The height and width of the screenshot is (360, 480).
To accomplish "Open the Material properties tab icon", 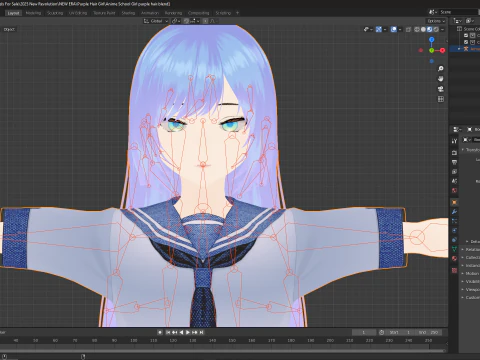I will point(454,258).
